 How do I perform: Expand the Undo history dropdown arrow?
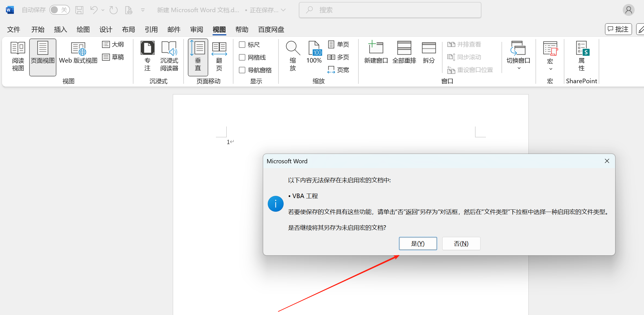click(103, 10)
